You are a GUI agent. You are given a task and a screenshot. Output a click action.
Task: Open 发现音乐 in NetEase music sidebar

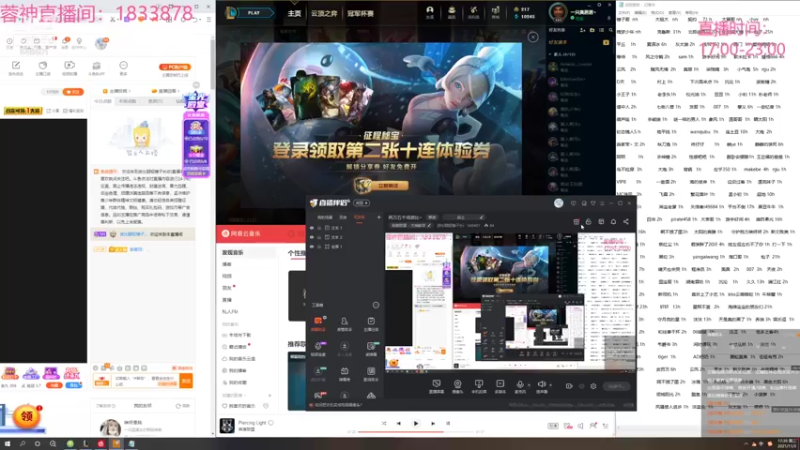(233, 253)
